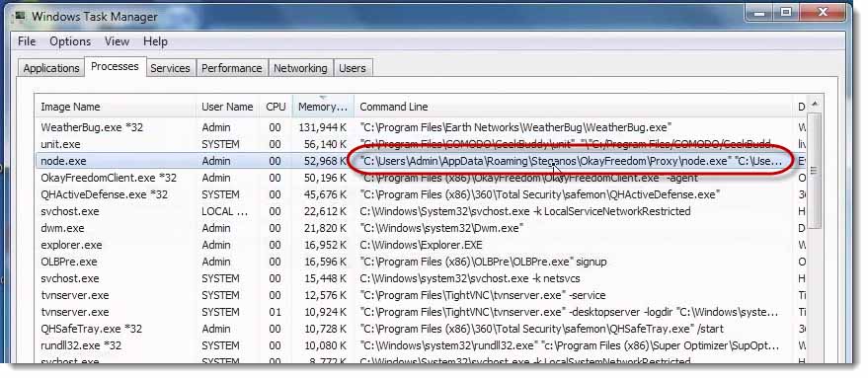Click the 50,196 K memory value
This screenshot has width=868, height=378.
326,178
